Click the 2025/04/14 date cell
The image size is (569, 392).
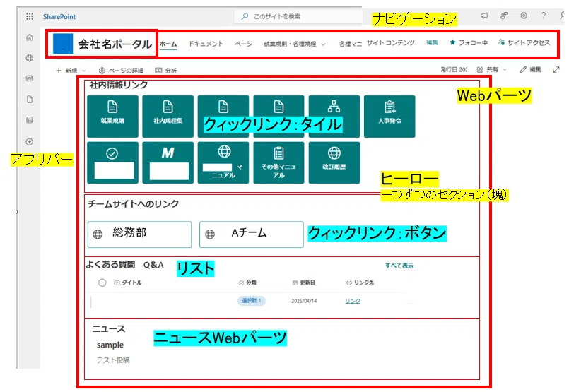pyautogui.click(x=304, y=301)
